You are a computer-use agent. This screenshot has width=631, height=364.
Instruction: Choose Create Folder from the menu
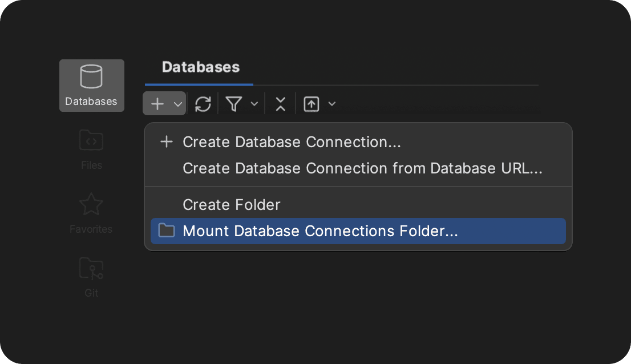(232, 205)
